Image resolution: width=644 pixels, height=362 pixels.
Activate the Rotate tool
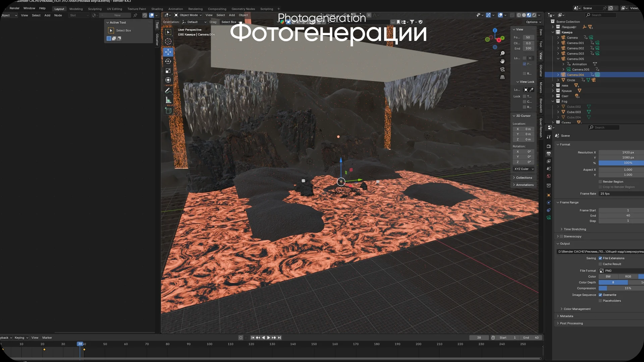tap(168, 61)
